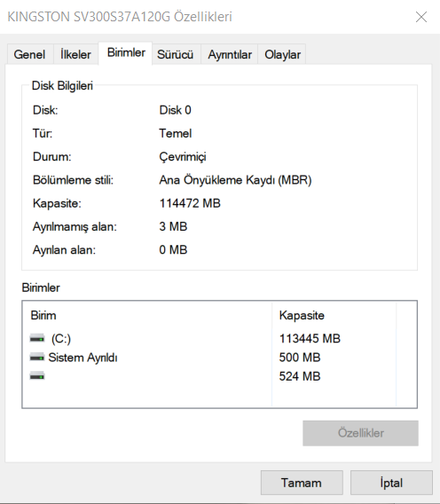
Task: Click the Disk 0 value
Action: pyautogui.click(x=175, y=110)
